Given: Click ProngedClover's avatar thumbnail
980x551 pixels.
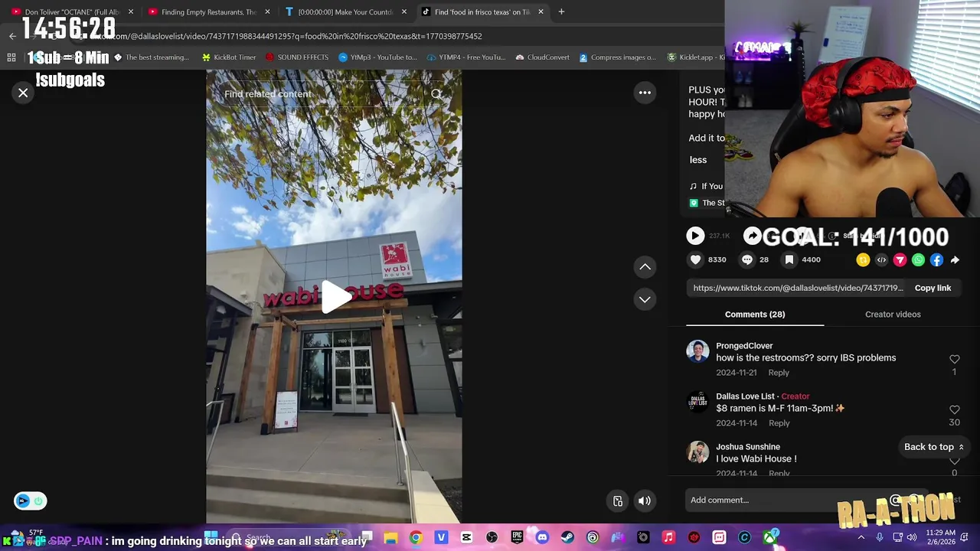Looking at the screenshot, I should (697, 351).
